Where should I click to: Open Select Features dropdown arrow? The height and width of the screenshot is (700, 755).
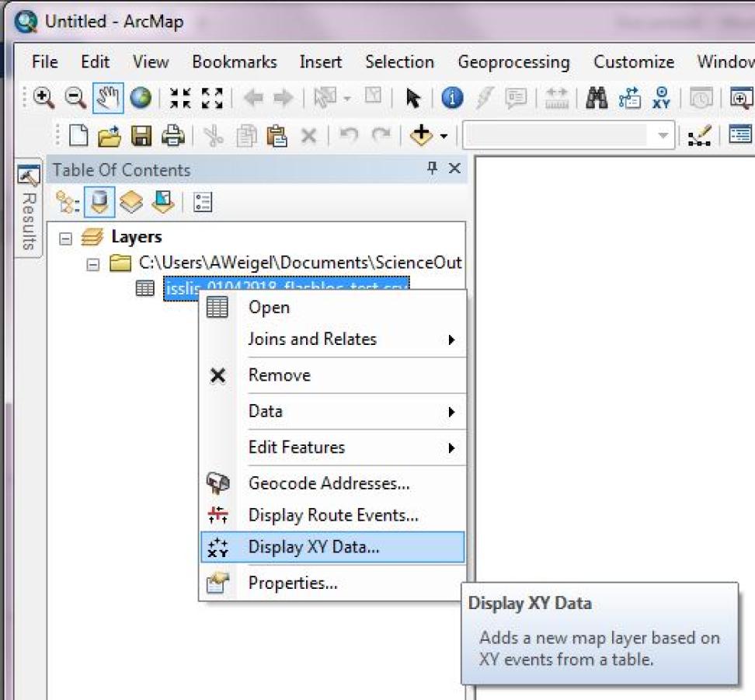(347, 99)
